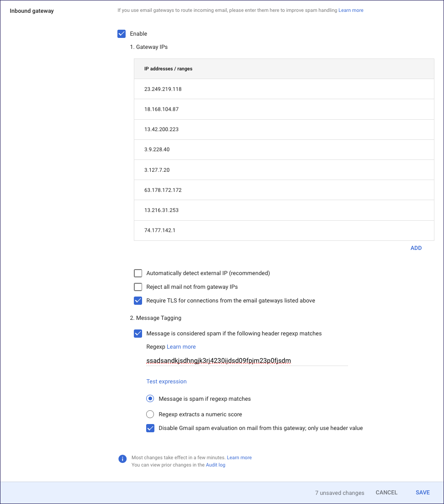View prior changes in the Audit log
Viewport: 444px width, 504px height.
click(x=215, y=464)
